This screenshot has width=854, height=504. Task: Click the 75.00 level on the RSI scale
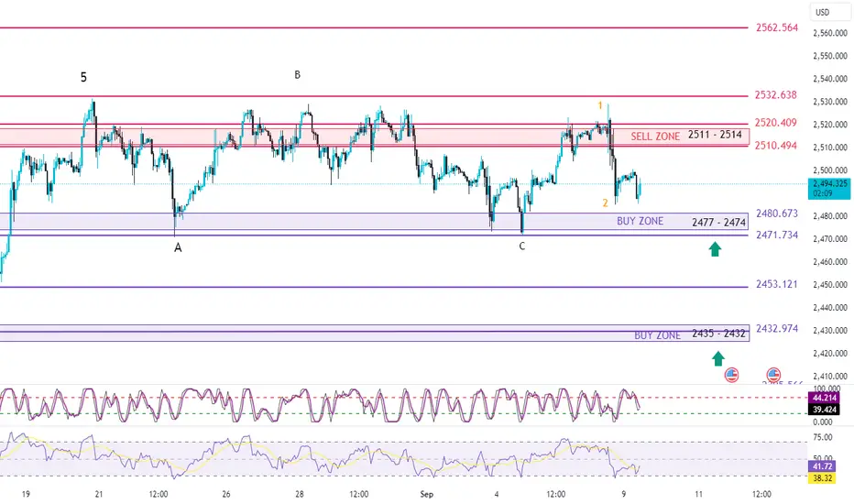823,437
